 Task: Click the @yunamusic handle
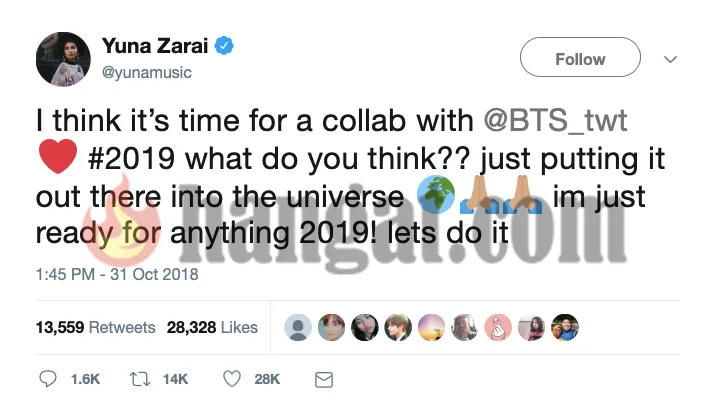147,72
